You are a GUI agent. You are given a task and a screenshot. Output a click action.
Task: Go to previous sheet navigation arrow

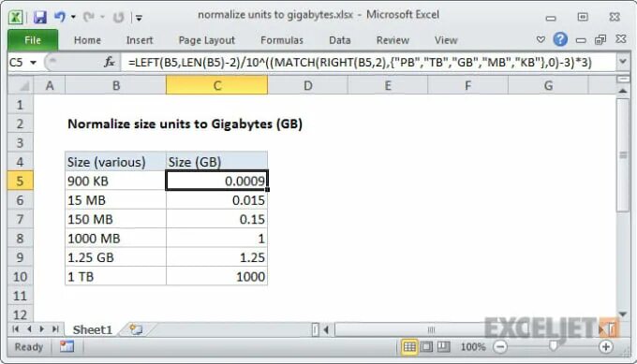pyautogui.click(x=29, y=329)
